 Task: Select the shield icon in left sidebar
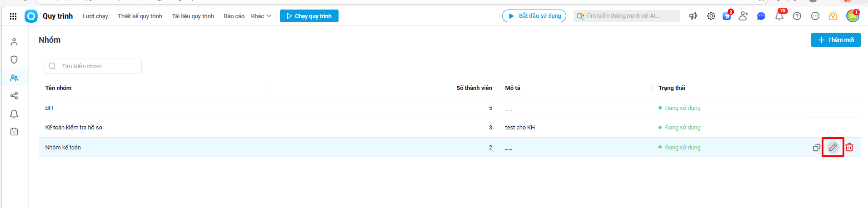click(14, 60)
